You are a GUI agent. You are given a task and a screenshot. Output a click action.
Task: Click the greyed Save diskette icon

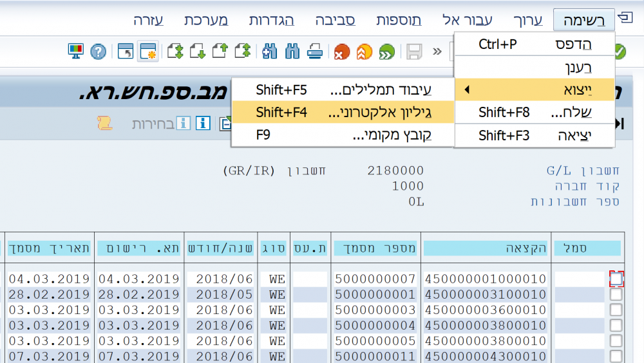(414, 52)
